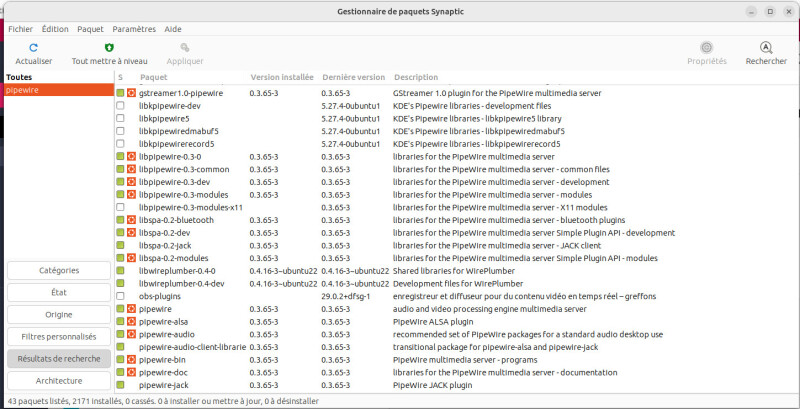Screen dimensions: 800x409
Task: Select the obs-plugins package name
Action: (x=160, y=296)
